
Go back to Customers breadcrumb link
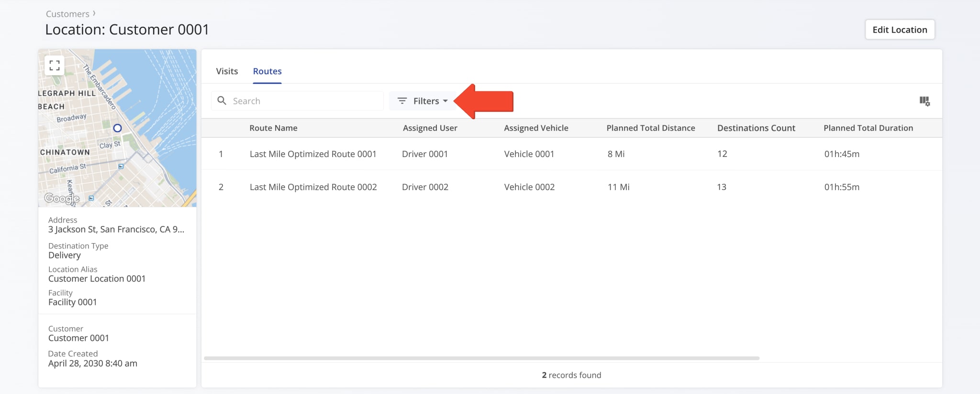(x=67, y=14)
